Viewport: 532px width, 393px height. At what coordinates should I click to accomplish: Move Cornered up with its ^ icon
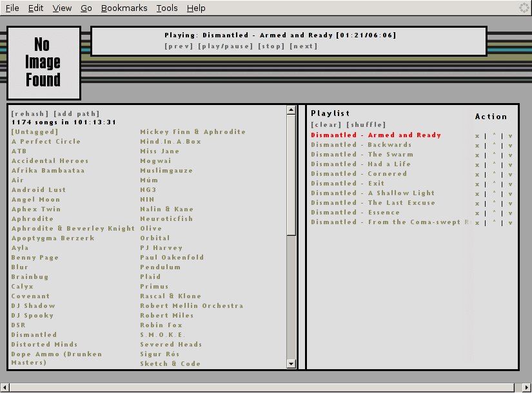click(x=494, y=174)
